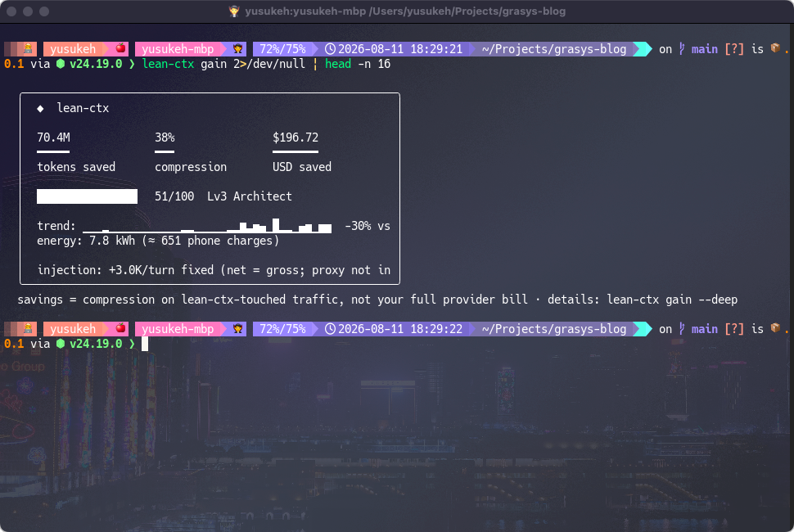Click the emoji after yusukeh-mbp in the 18:29:21 prompt

tap(237, 48)
